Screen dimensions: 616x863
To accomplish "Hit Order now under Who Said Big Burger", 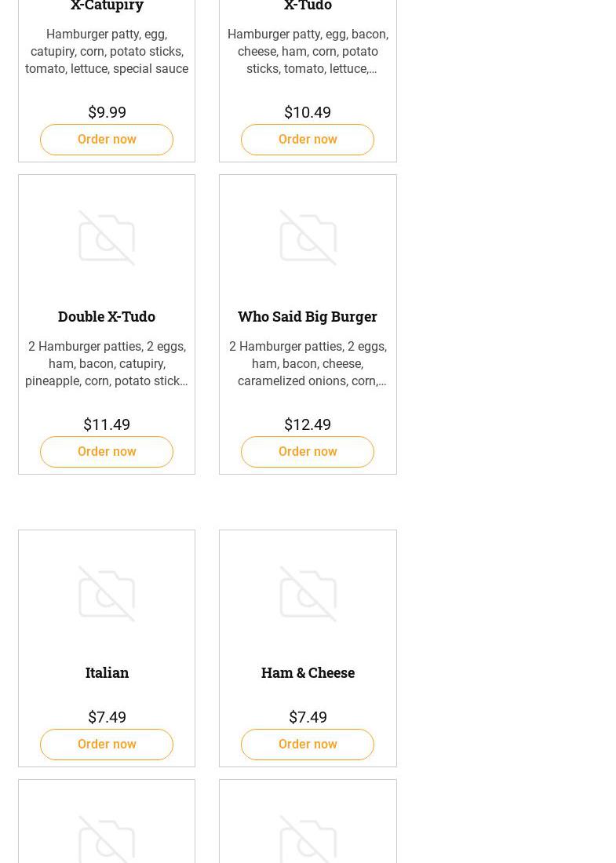I will (x=308, y=452).
